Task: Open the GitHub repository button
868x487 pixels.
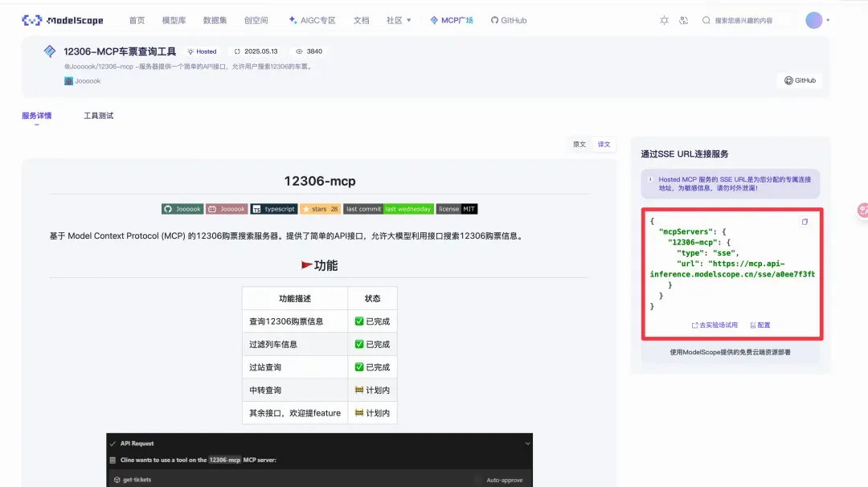Action: coord(800,80)
